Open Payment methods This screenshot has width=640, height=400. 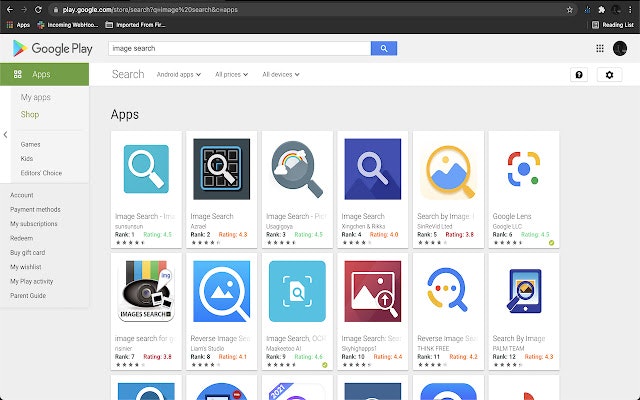35,209
